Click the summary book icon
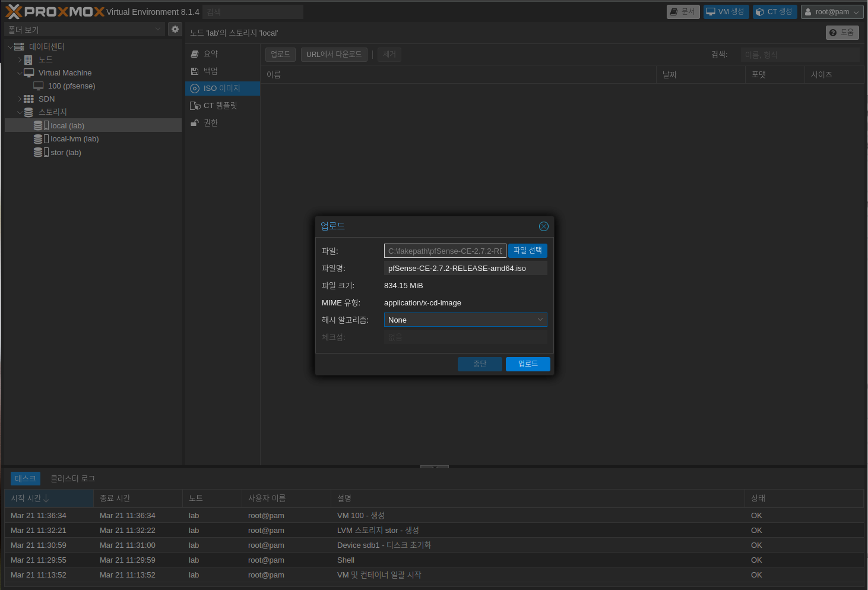This screenshot has width=868, height=590. (x=195, y=53)
